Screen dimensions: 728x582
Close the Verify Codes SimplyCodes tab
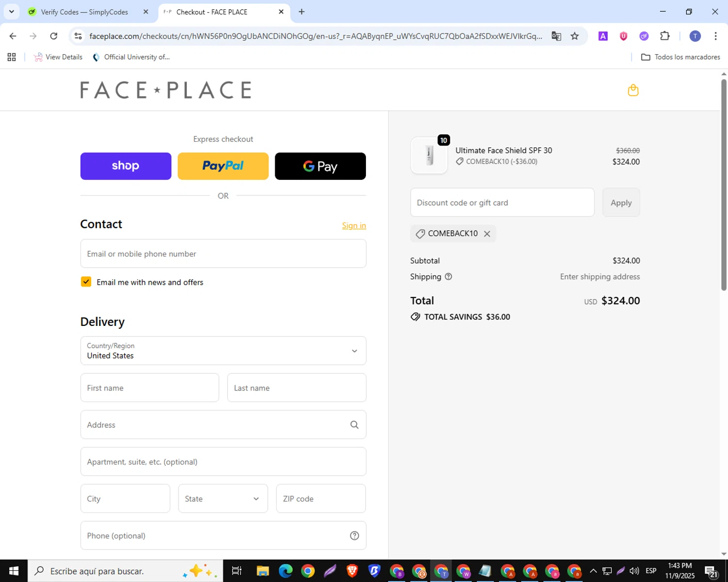(146, 12)
